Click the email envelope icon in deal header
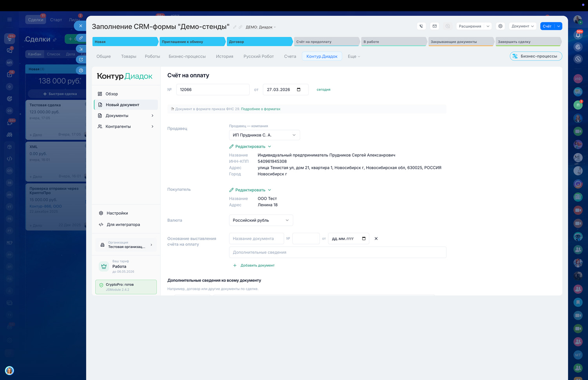 pos(434,26)
